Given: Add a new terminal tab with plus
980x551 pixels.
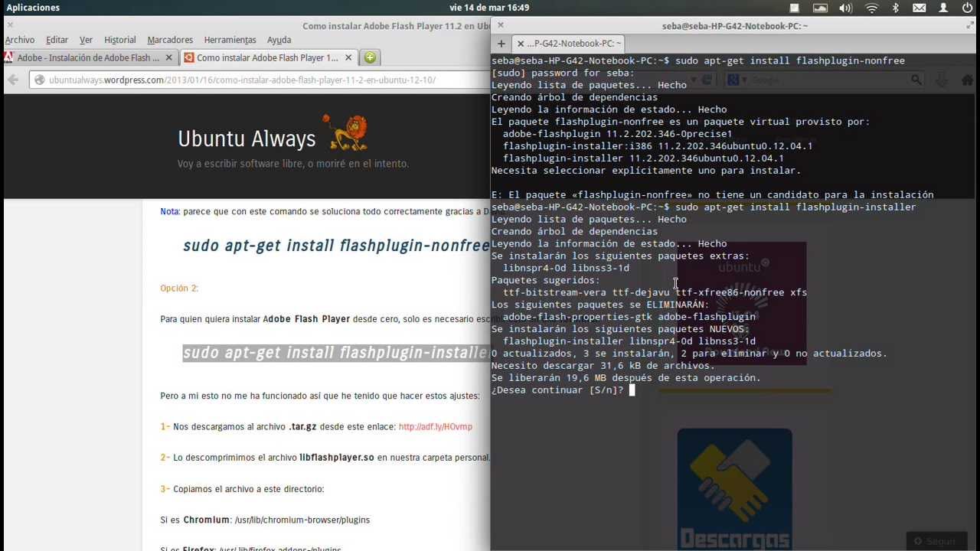Looking at the screenshot, I should 501,44.
